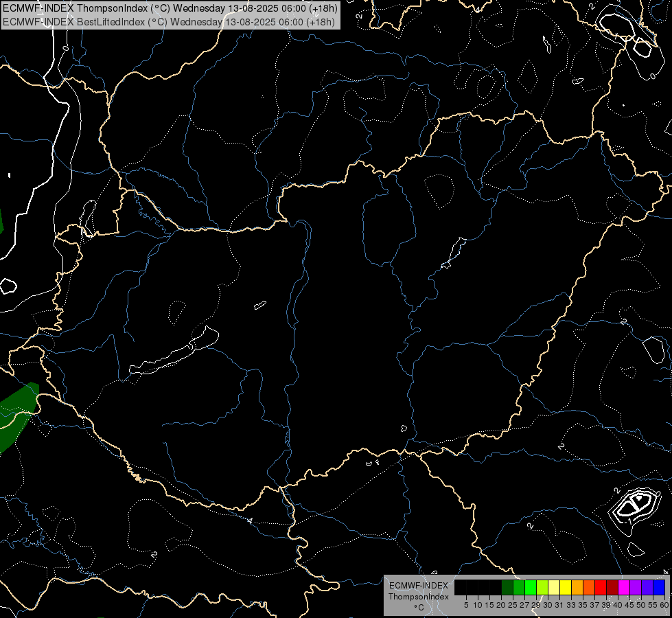Click legend tick value 50
This screenshot has width=672, height=618.
coord(641,605)
